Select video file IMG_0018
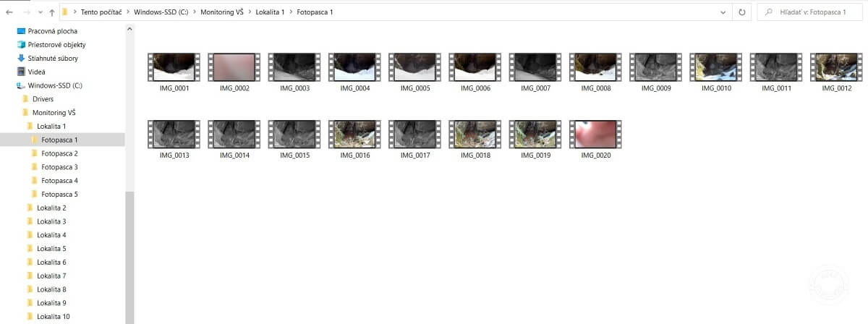868x324 pixels. [475, 140]
